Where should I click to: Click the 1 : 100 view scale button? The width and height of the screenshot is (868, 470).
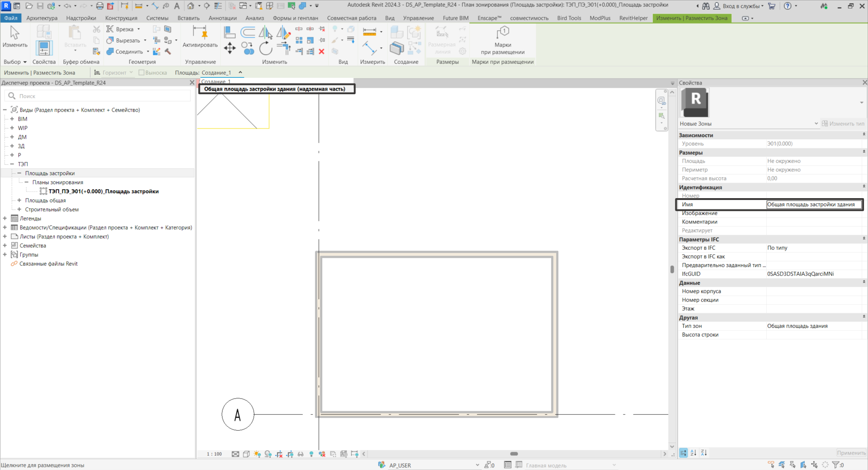(x=214, y=454)
